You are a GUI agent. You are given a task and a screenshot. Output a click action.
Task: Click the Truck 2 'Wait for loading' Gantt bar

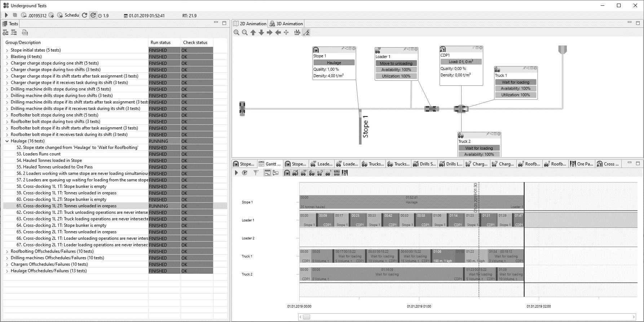click(x=387, y=274)
